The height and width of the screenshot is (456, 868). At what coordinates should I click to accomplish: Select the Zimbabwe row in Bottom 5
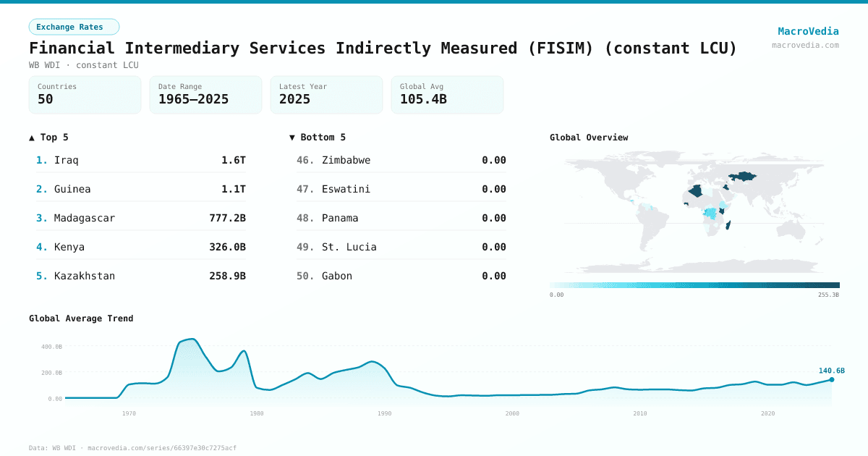(x=401, y=160)
